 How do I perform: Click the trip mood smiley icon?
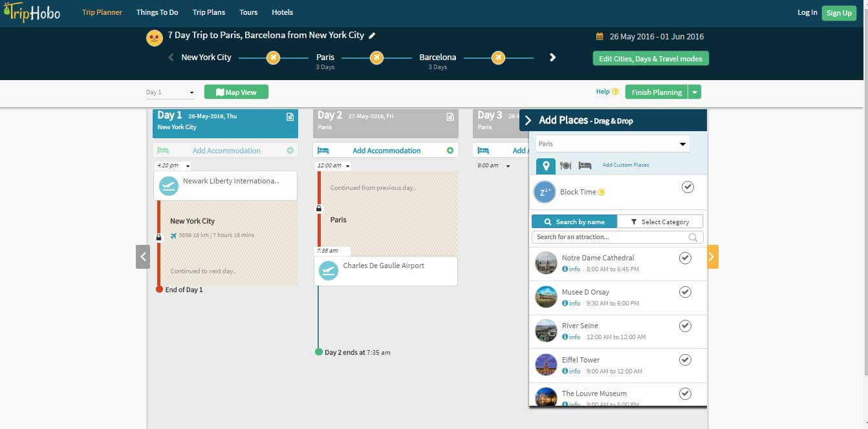[x=154, y=37]
